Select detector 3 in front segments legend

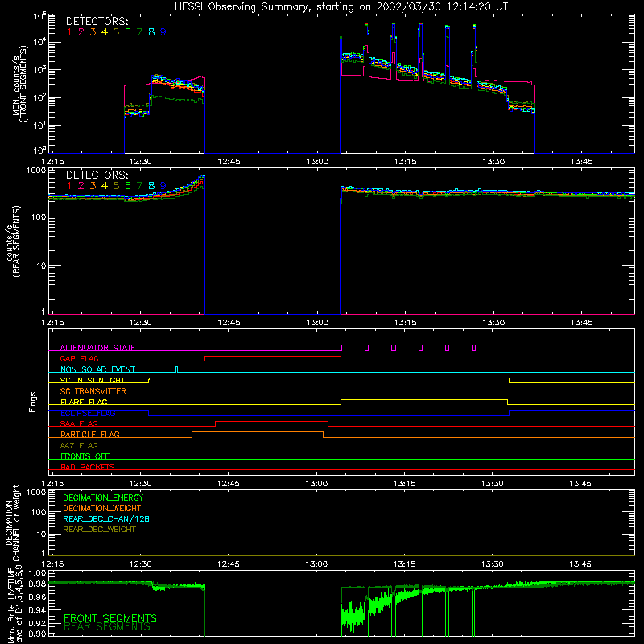tap(93, 32)
